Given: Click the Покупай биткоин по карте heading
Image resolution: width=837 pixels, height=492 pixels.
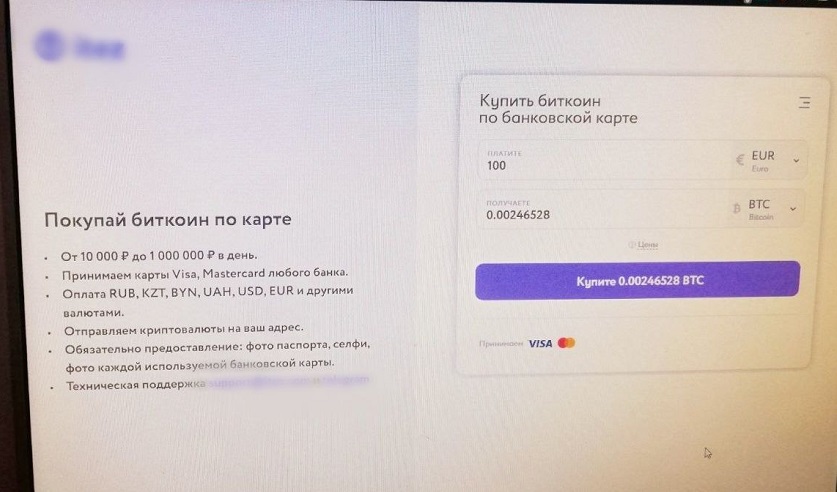Looking at the screenshot, I should [x=168, y=220].
